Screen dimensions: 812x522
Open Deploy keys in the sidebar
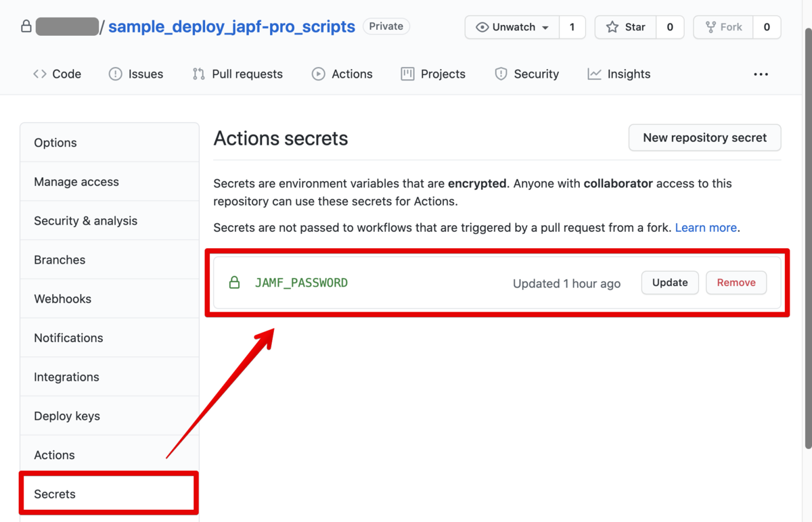(x=110, y=416)
